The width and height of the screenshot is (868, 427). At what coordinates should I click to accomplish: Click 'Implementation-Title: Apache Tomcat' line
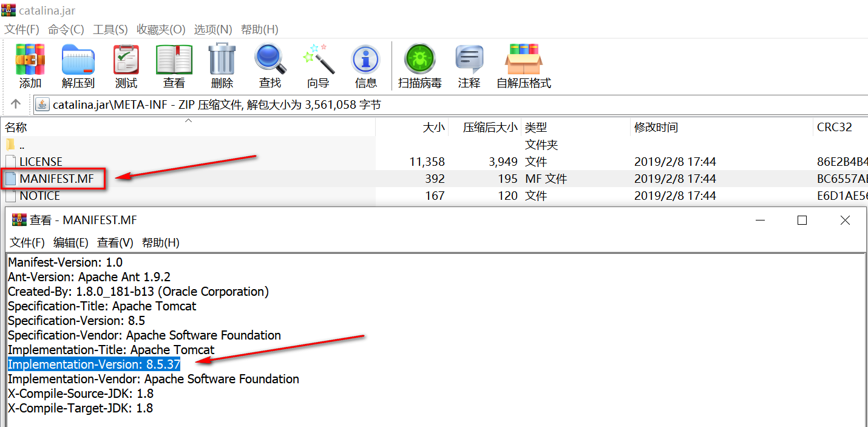(x=111, y=350)
